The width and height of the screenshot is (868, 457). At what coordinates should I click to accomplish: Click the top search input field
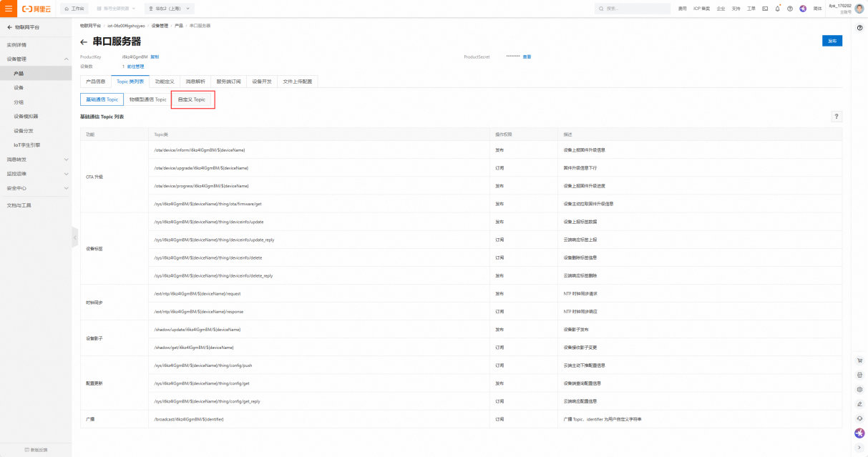pos(633,9)
